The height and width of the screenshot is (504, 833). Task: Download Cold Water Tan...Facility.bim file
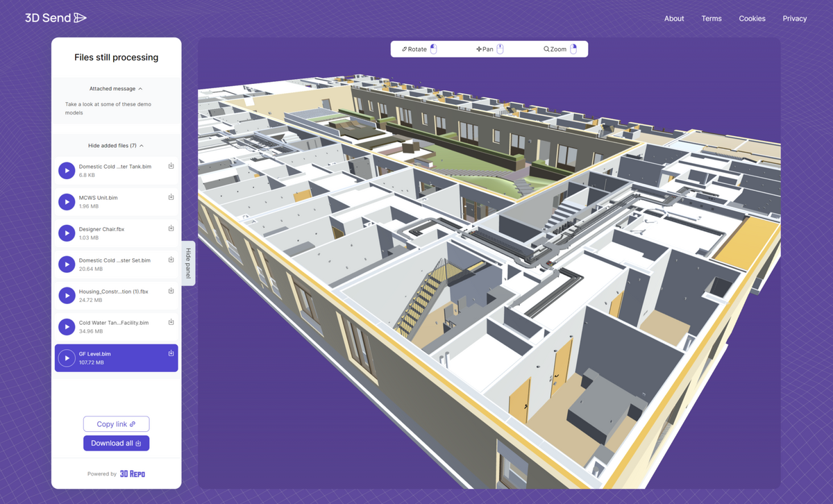(171, 322)
